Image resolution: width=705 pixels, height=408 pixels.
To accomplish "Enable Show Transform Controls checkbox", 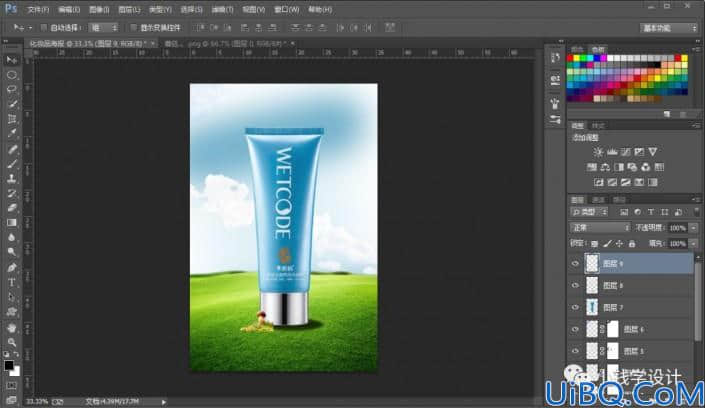I will (x=134, y=27).
